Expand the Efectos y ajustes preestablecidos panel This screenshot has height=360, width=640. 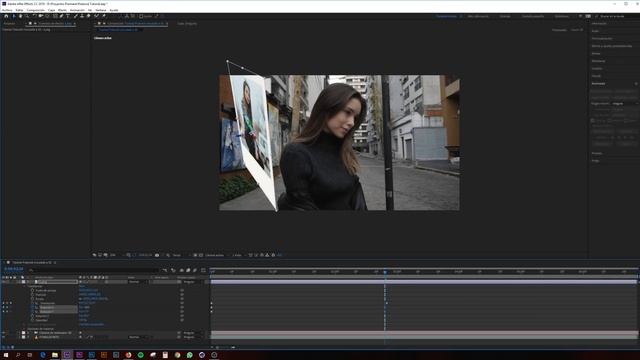(x=612, y=46)
